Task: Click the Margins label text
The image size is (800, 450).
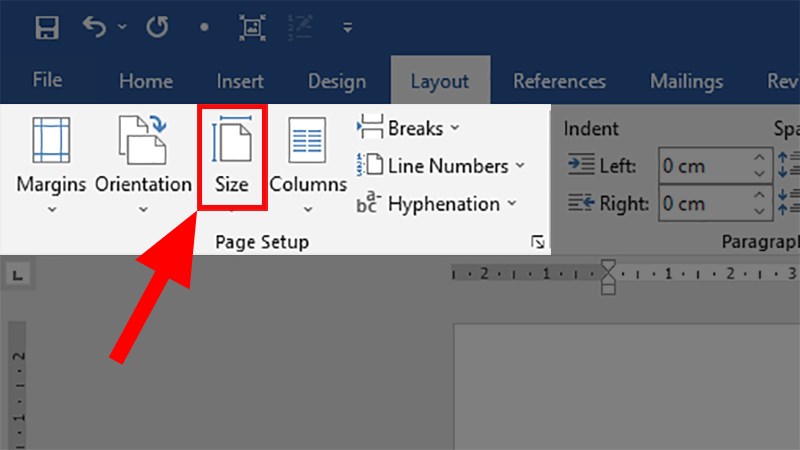Action: click(52, 185)
